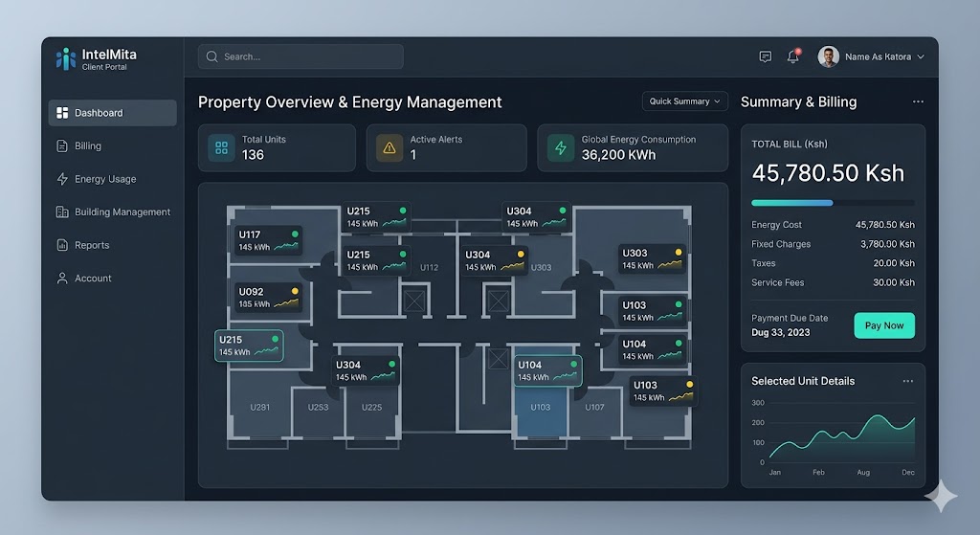Image resolution: width=980 pixels, height=535 pixels.
Task: Click the search magnifier icon
Action: pyautogui.click(x=212, y=56)
